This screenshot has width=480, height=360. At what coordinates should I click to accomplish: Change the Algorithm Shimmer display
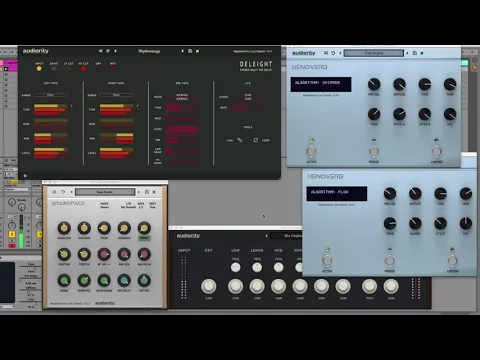click(x=321, y=84)
